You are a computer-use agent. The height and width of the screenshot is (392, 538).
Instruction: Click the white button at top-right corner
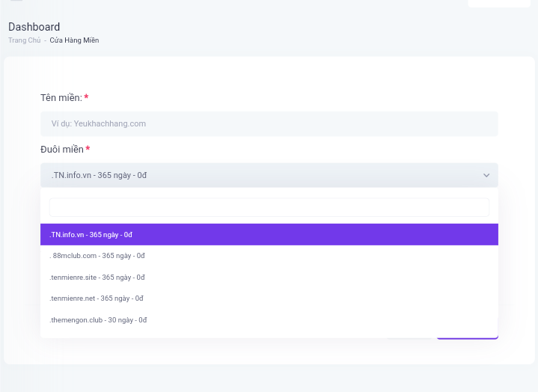point(499,4)
